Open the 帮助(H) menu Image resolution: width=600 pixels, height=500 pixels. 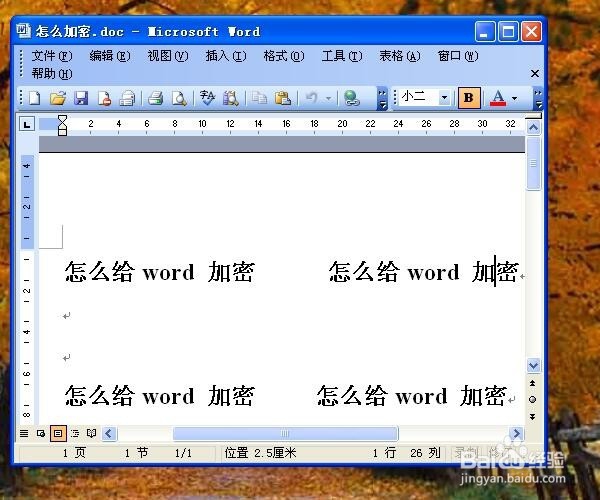click(52, 73)
